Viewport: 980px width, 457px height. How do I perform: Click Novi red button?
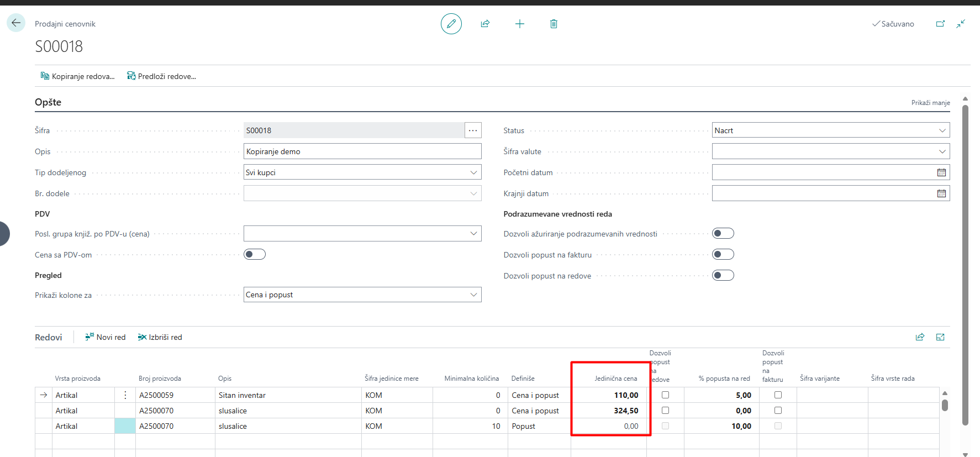click(106, 337)
